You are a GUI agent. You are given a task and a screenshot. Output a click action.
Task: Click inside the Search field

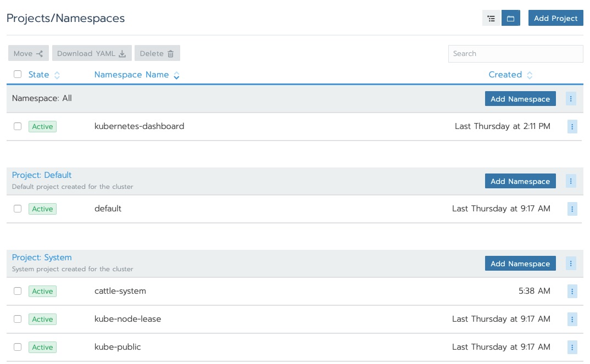click(x=515, y=53)
